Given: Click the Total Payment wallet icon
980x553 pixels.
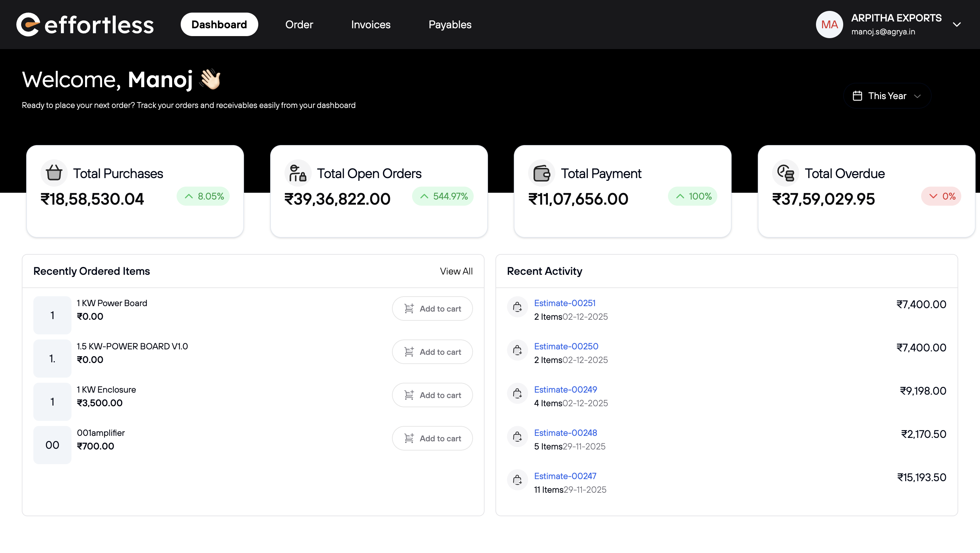Looking at the screenshot, I should 541,173.
